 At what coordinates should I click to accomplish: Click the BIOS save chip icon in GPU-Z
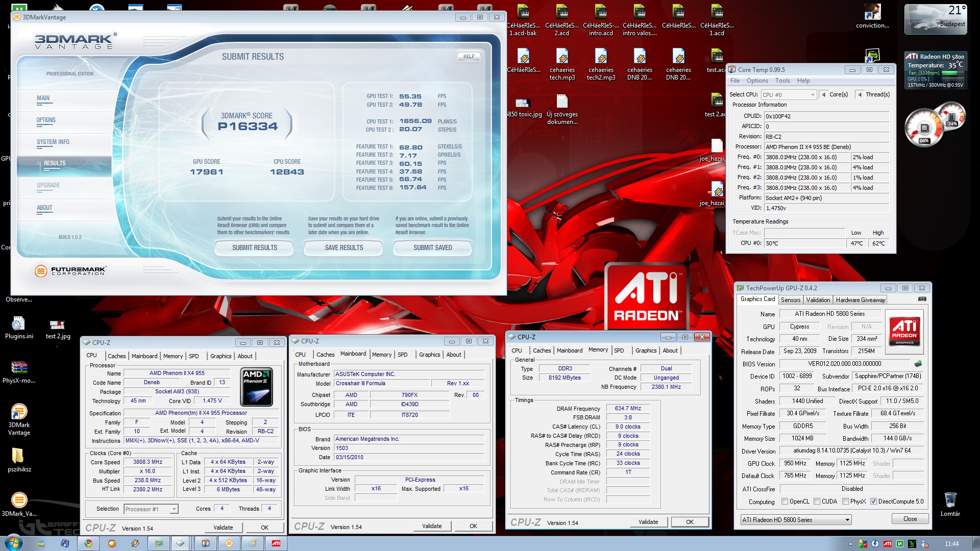[x=918, y=364]
